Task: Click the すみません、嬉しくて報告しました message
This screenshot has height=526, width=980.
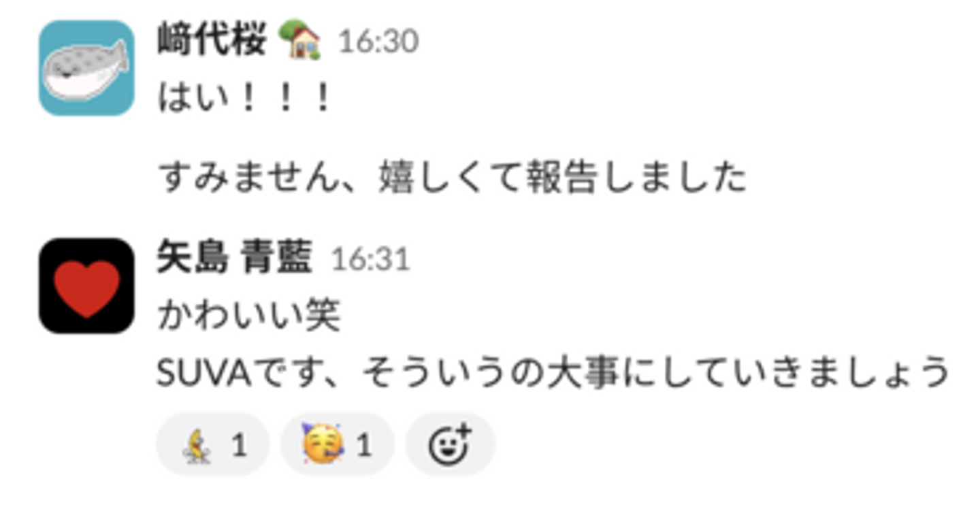Action: [x=451, y=178]
